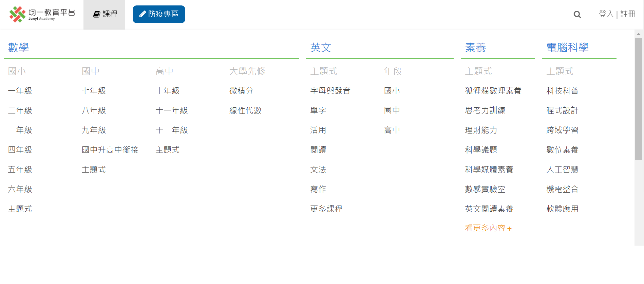Open the 英文 subject heading
This screenshot has height=284, width=644.
point(321,48)
